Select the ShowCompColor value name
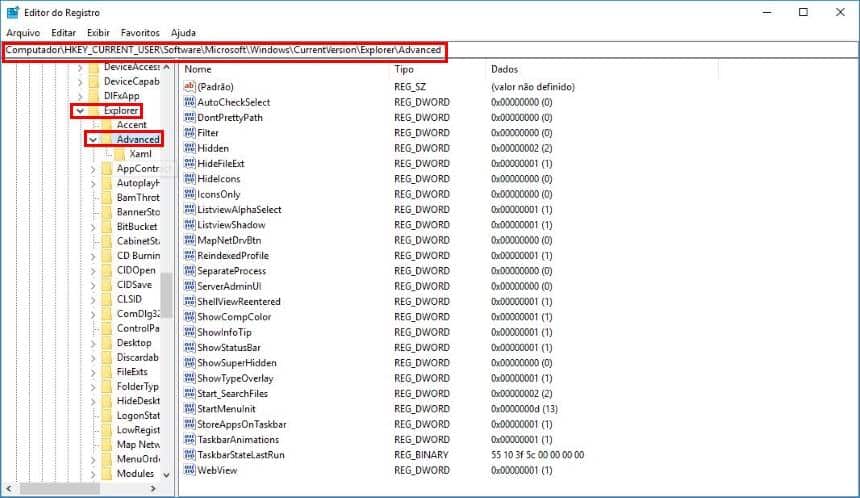 pos(234,316)
